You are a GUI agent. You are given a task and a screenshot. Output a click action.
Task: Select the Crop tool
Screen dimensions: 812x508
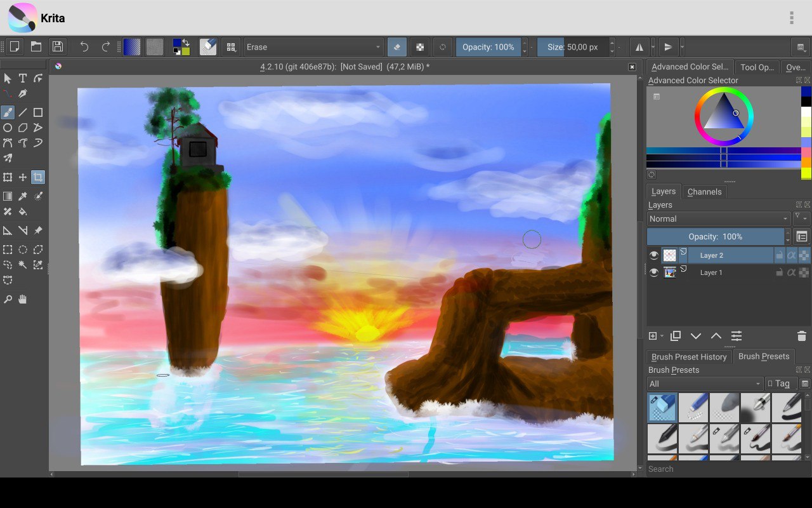[x=38, y=177]
